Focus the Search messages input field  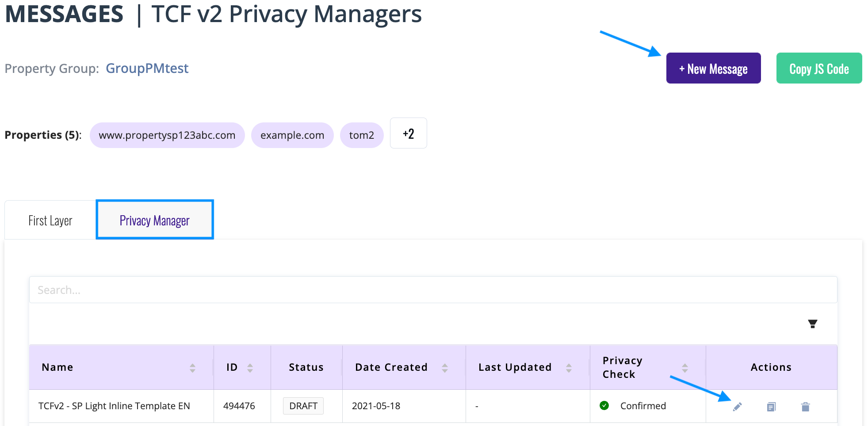(433, 290)
